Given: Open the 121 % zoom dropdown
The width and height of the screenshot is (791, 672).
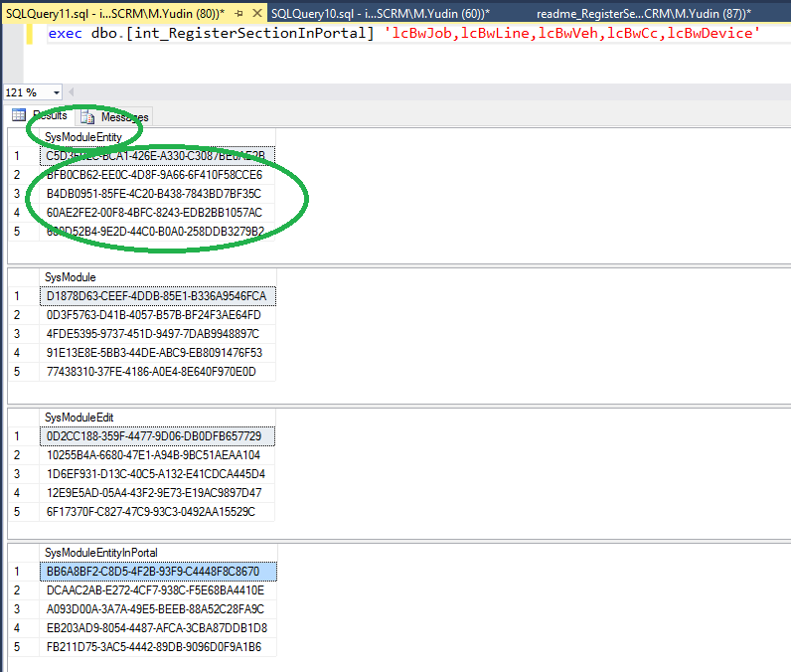Looking at the screenshot, I should click(x=56, y=92).
